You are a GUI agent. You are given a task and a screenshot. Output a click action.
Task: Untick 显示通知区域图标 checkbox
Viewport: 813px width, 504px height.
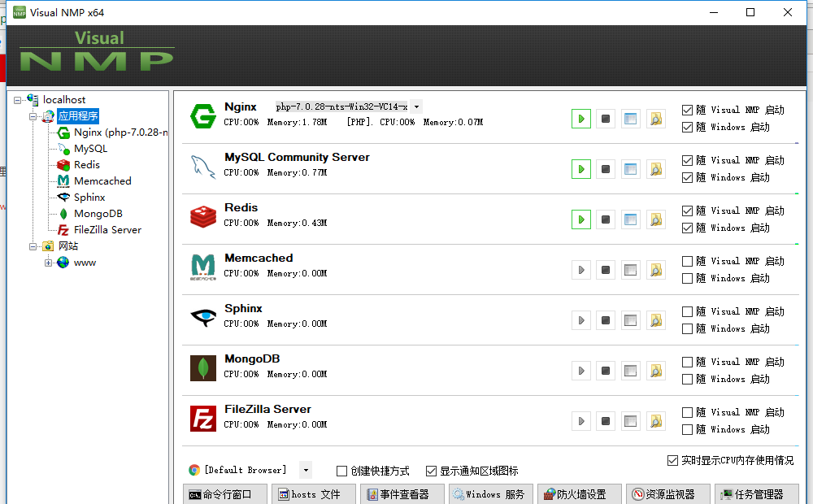point(431,471)
